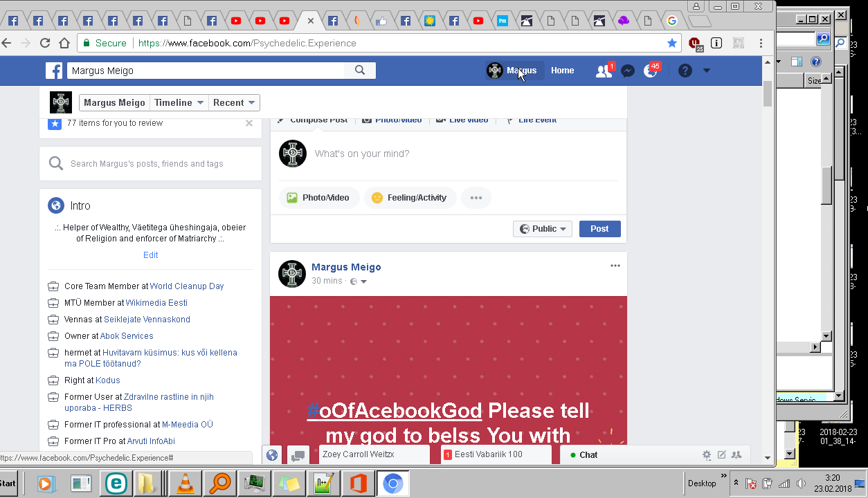Reload the page in Chrome
Image resolution: width=868 pixels, height=498 pixels.
coord(45,43)
